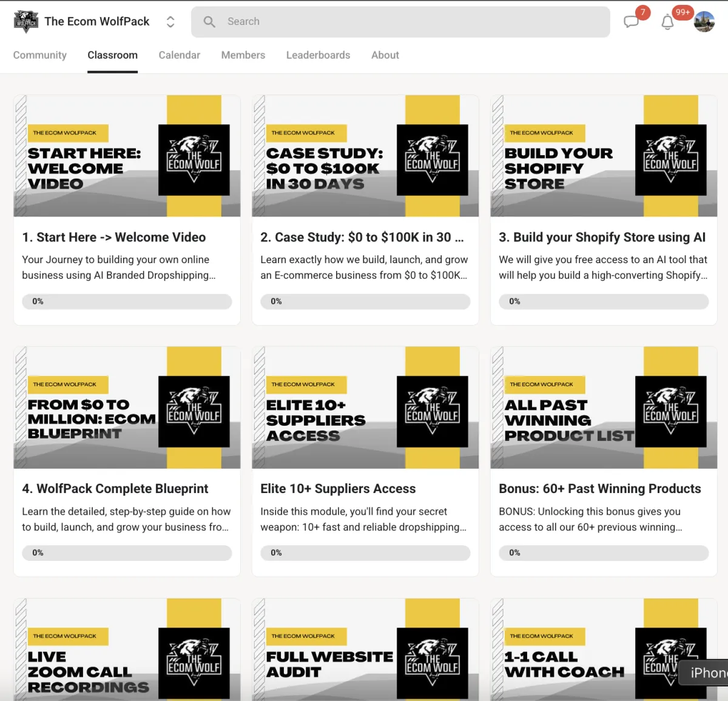The height and width of the screenshot is (701, 728).
Task: Open the 1-1 Call With Coach thumbnail
Action: [x=604, y=649]
